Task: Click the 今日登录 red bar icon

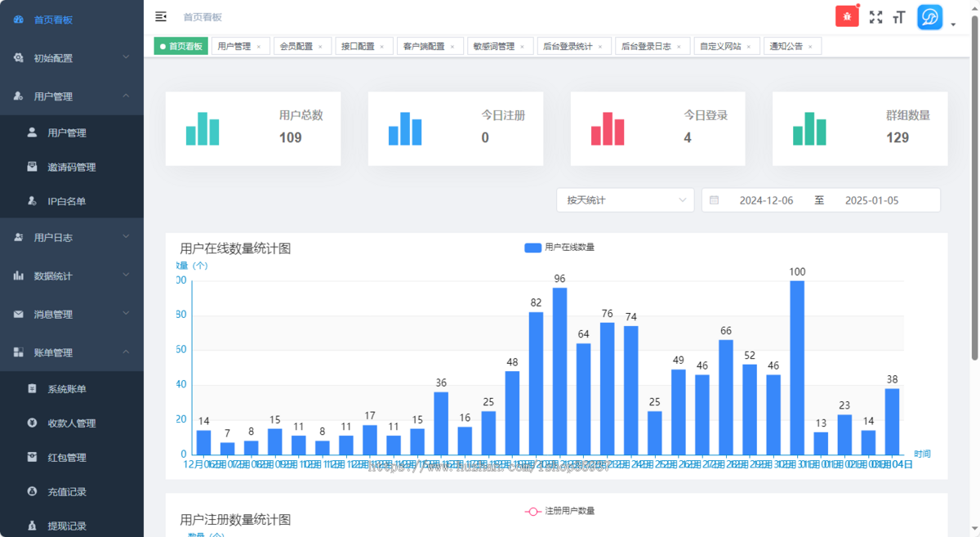Action: (608, 129)
